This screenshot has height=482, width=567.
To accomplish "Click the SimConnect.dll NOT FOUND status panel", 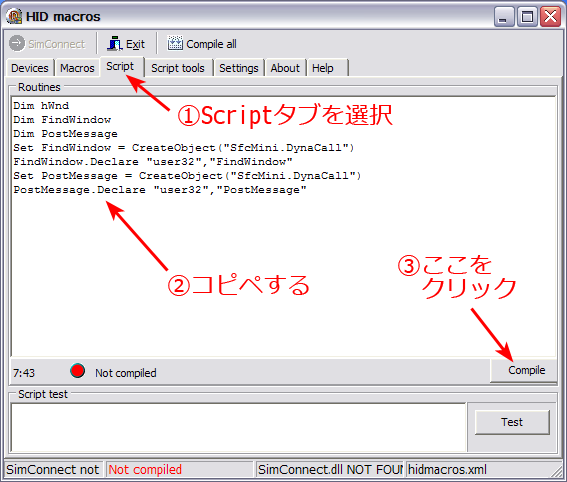I will click(330, 470).
